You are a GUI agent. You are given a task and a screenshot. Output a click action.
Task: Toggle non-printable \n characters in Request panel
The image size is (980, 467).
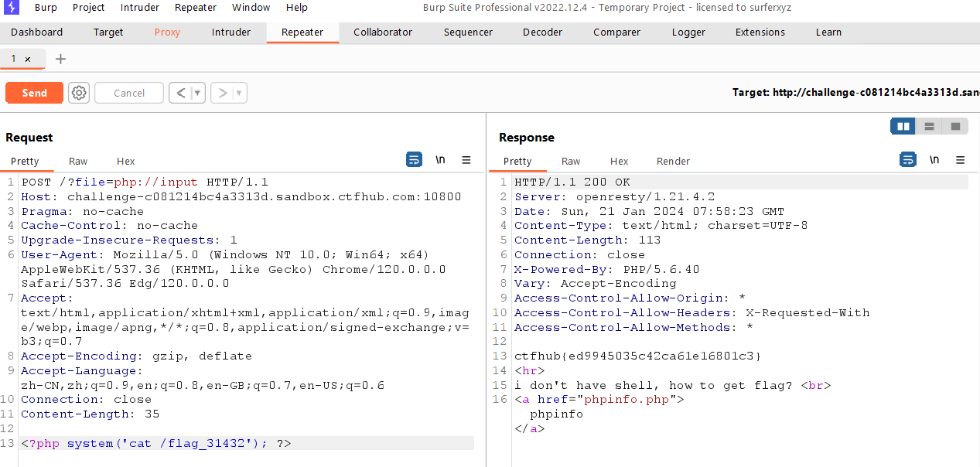(x=440, y=160)
